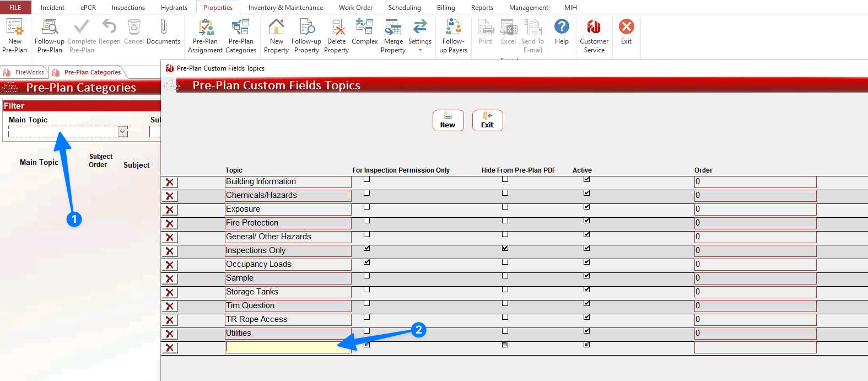Open Follow-up Property tool
Viewport: 868px width, 381px height.
point(306,36)
